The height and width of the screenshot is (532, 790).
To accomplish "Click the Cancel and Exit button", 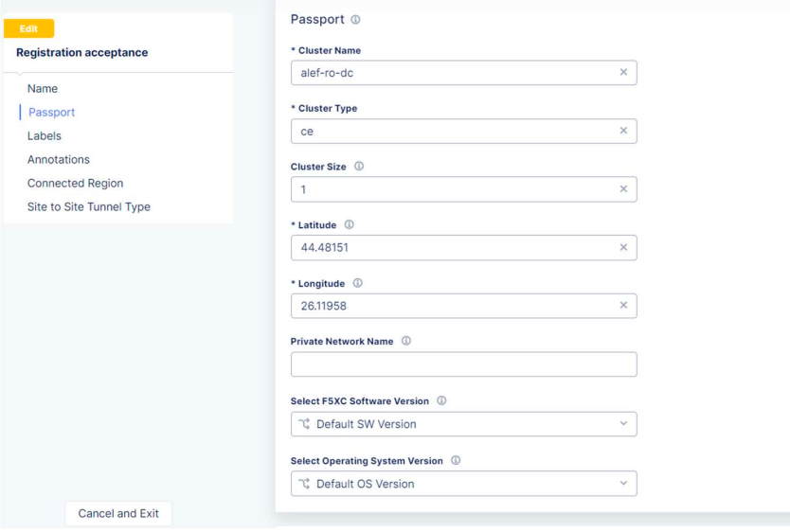I will tap(118, 513).
